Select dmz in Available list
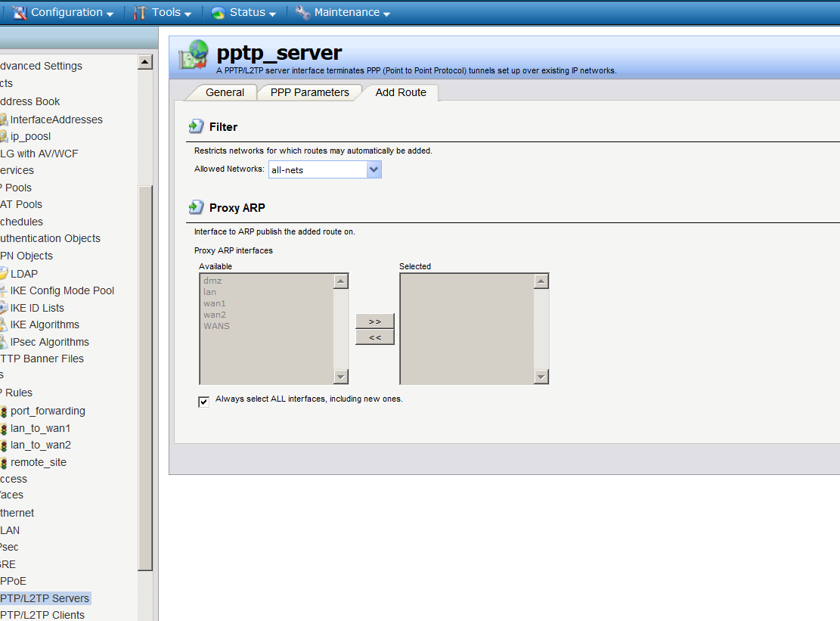The width and height of the screenshot is (840, 621). 212,281
